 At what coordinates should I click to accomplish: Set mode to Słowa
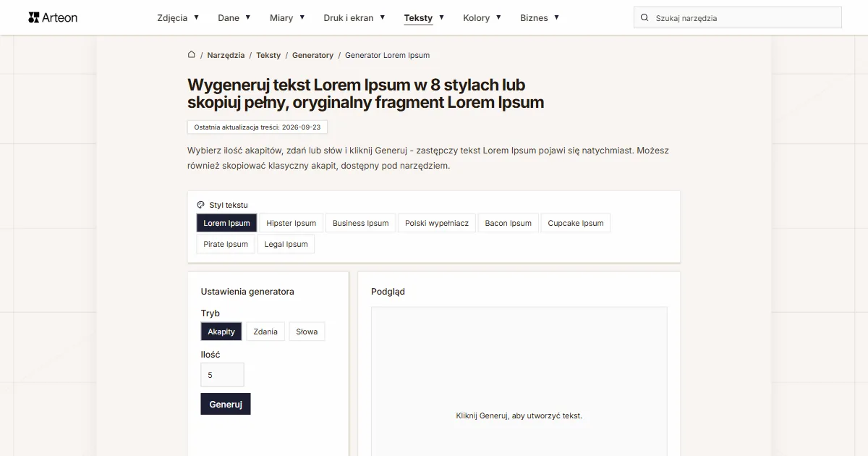pos(307,332)
